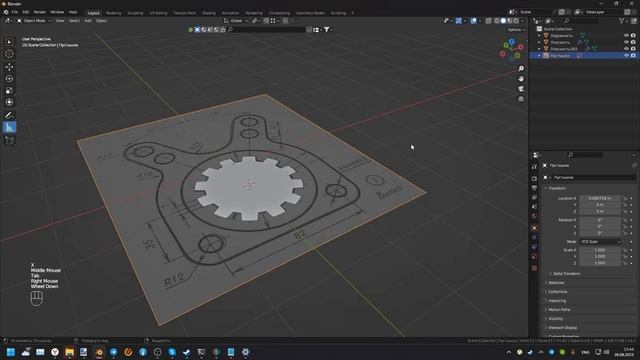This screenshot has width=640, height=360.
Task: Select the Annotate pencil tool
Action: [x=9, y=115]
